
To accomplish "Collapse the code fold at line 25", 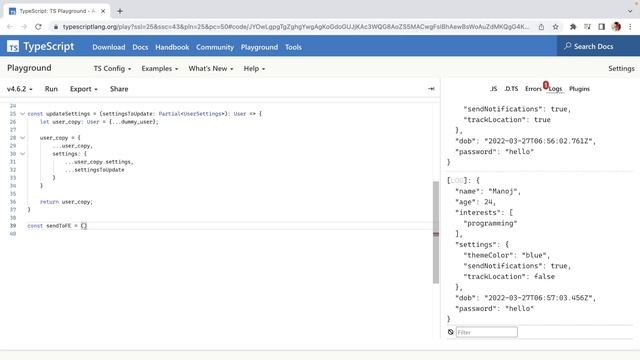I will click(22, 114).
